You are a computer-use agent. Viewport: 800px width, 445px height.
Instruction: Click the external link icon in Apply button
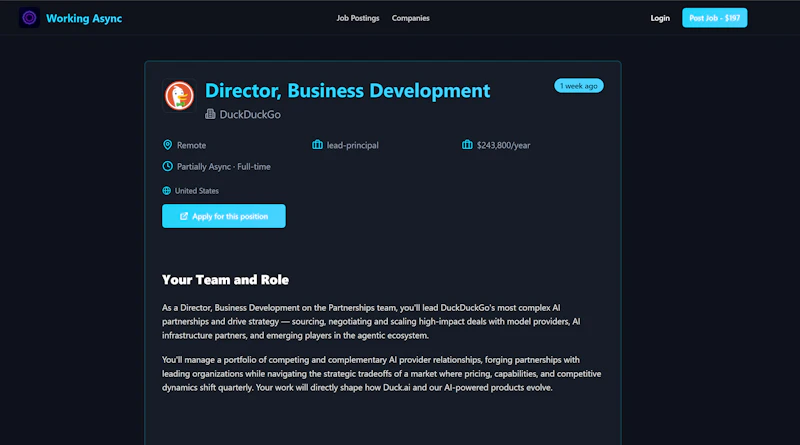click(184, 216)
